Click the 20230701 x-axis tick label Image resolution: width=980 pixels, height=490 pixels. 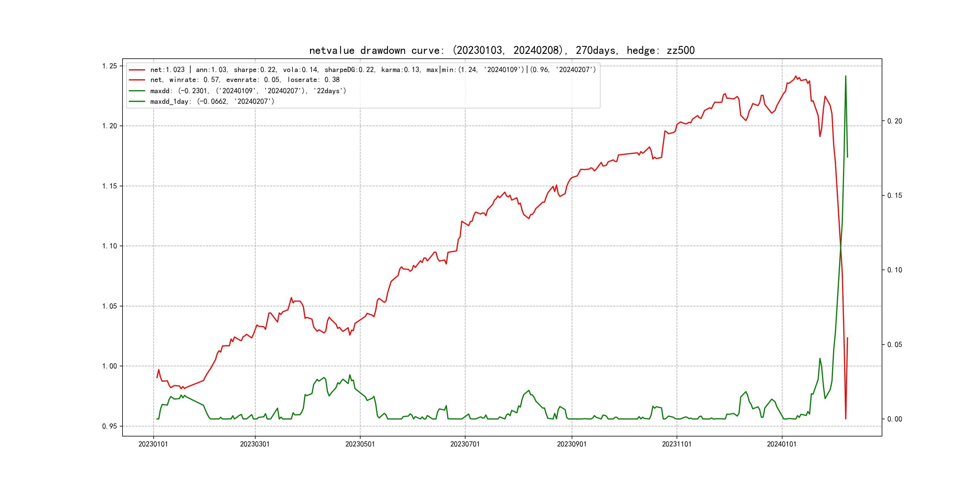[x=465, y=444]
